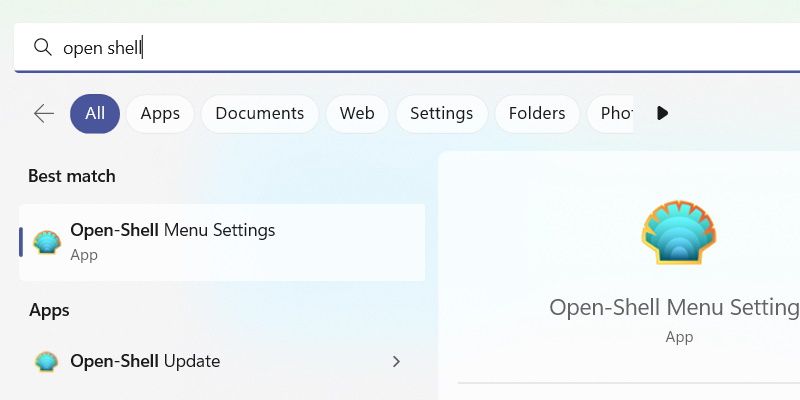The image size is (800, 400).
Task: Switch to the Apps filter tab
Action: (x=160, y=113)
